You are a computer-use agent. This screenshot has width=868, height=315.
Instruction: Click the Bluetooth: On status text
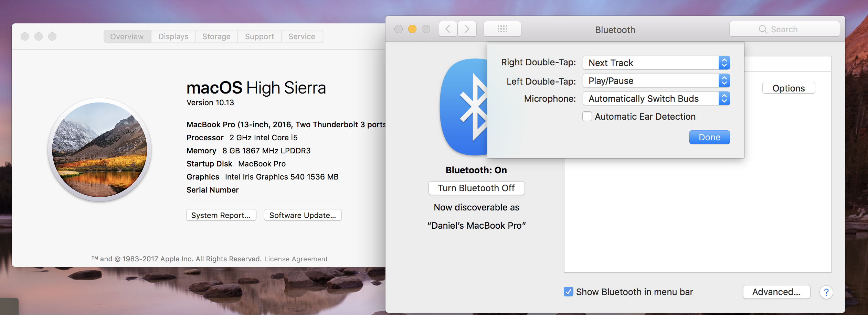pyautogui.click(x=476, y=170)
